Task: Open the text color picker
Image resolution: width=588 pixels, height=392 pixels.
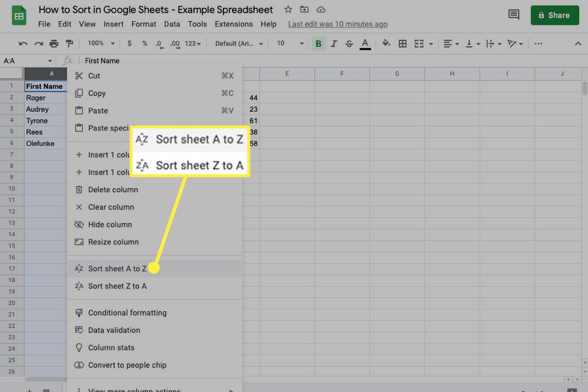Action: (x=365, y=44)
